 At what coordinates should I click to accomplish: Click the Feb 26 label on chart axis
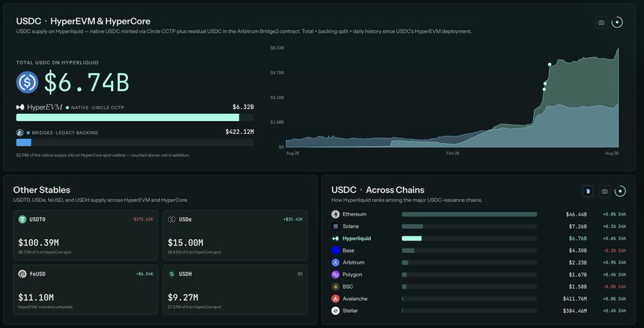[x=453, y=153]
